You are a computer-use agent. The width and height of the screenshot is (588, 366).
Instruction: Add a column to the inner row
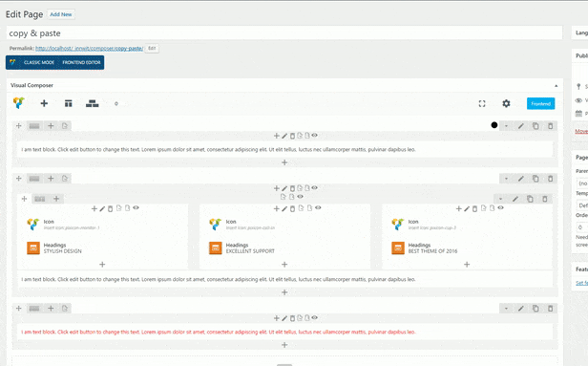[56, 199]
